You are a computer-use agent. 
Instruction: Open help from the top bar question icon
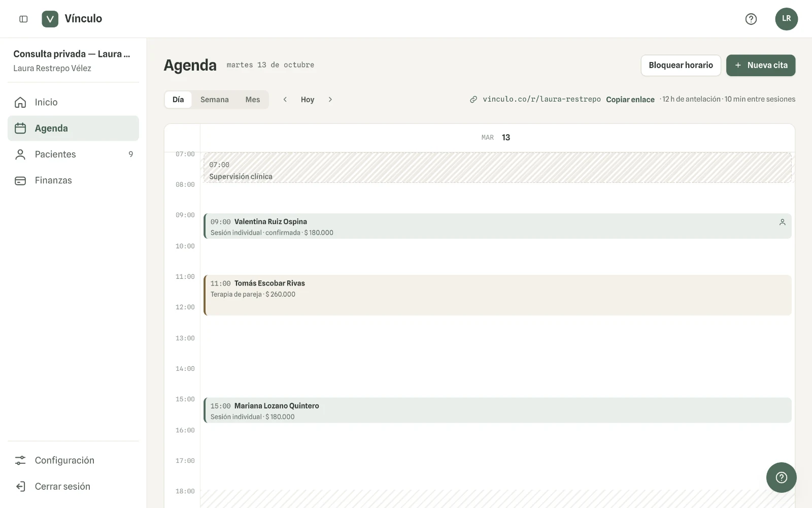(751, 19)
